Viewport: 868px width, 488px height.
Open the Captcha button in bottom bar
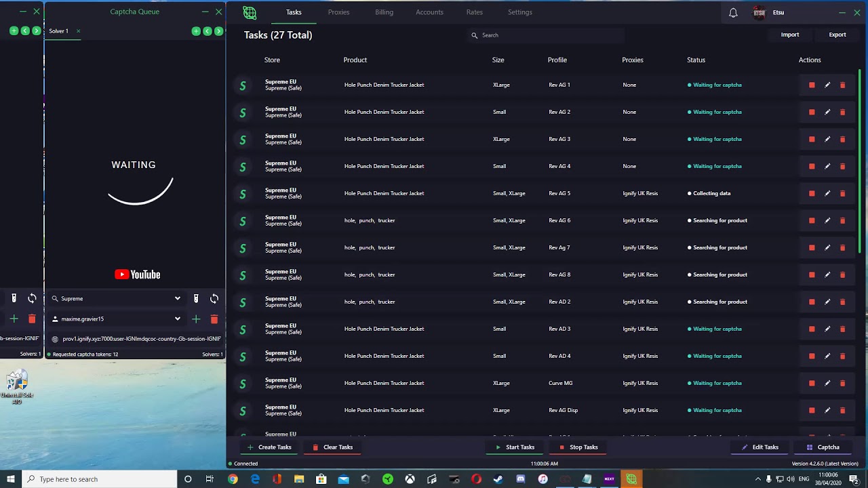(823, 447)
